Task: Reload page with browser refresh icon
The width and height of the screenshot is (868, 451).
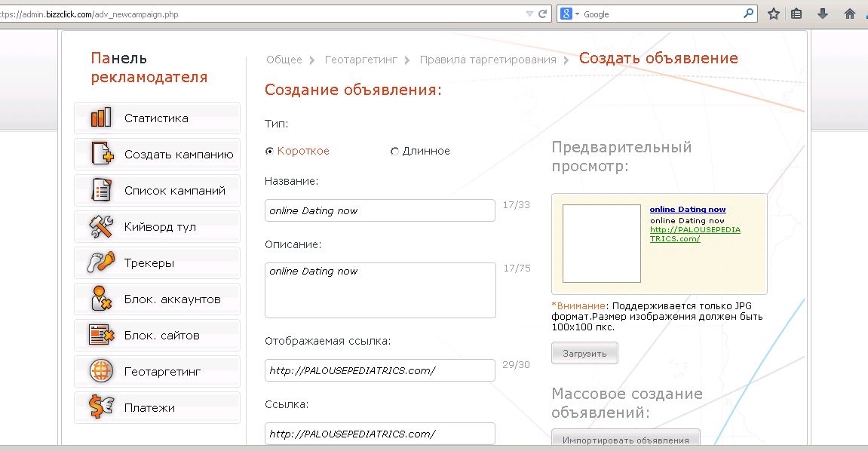Action: point(542,14)
